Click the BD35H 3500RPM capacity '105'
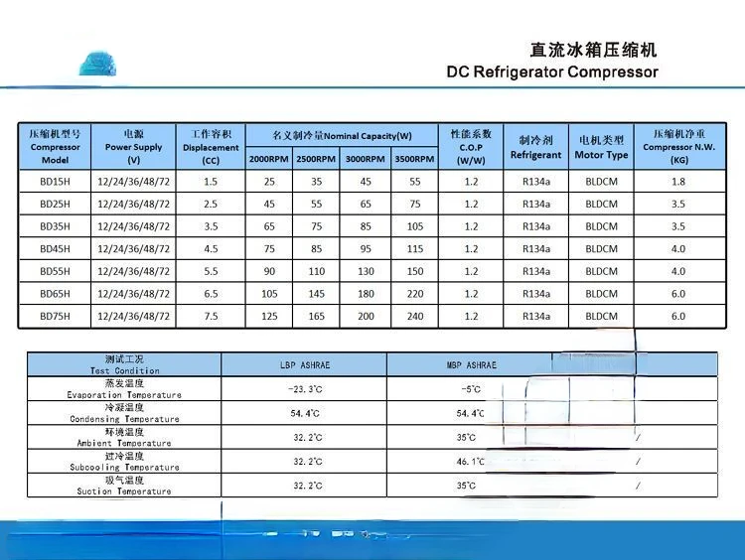Viewport: 745px width, 560px height. (415, 226)
